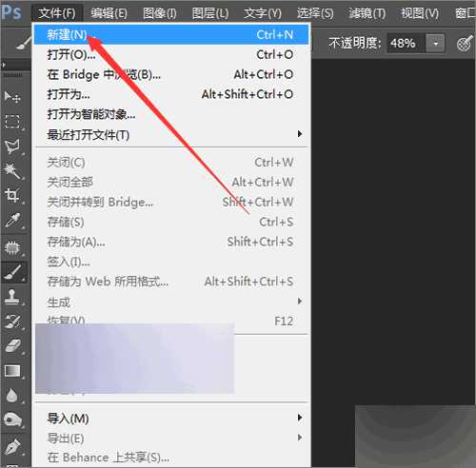Image resolution: width=476 pixels, height=468 pixels.
Task: Select the Polygonal Lasso tool
Action: tap(12, 146)
